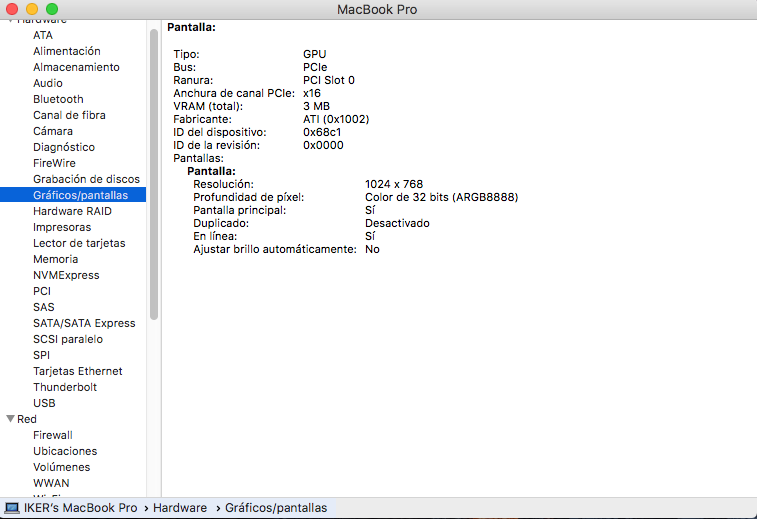Click Gráficos/pantallas in the path bar
This screenshot has width=757, height=519.
pyautogui.click(x=276, y=508)
